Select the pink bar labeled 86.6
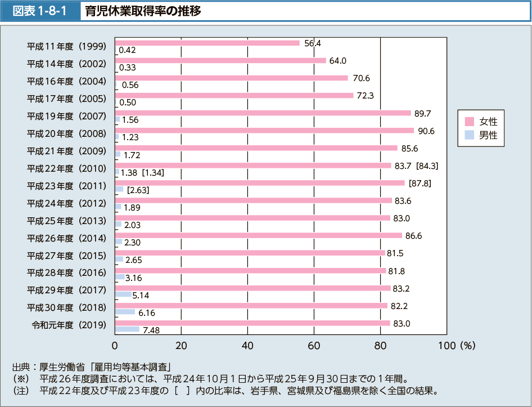The width and height of the screenshot is (532, 407). point(258,235)
